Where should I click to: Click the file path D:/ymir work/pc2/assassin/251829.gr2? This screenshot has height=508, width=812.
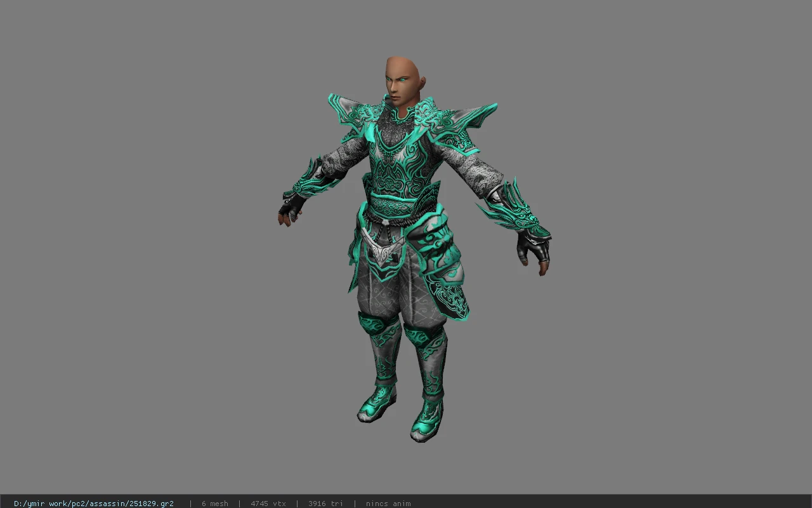point(94,504)
